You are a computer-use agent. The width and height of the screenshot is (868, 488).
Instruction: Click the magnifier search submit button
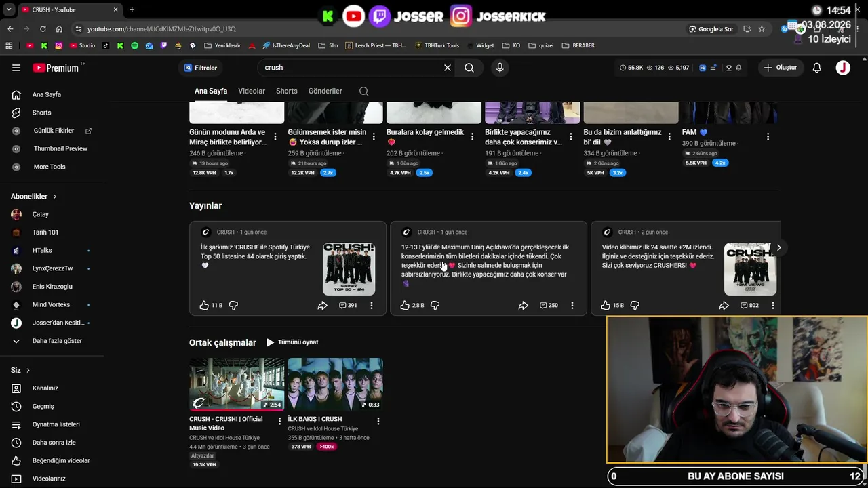pyautogui.click(x=469, y=68)
